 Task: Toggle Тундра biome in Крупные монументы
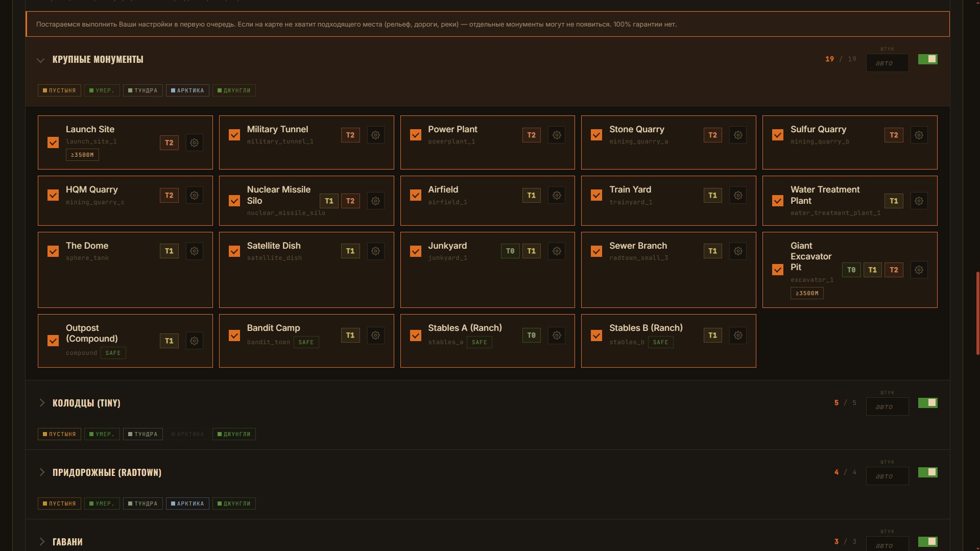pyautogui.click(x=143, y=90)
